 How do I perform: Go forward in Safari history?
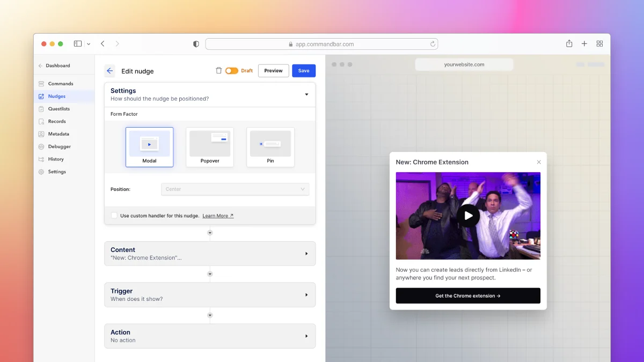(x=118, y=44)
